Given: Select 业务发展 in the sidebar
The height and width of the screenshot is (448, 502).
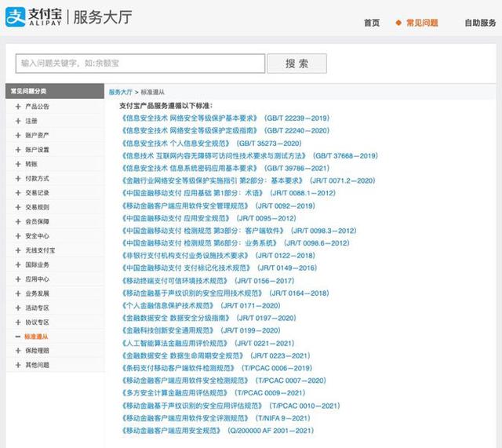Looking at the screenshot, I should click(37, 293).
